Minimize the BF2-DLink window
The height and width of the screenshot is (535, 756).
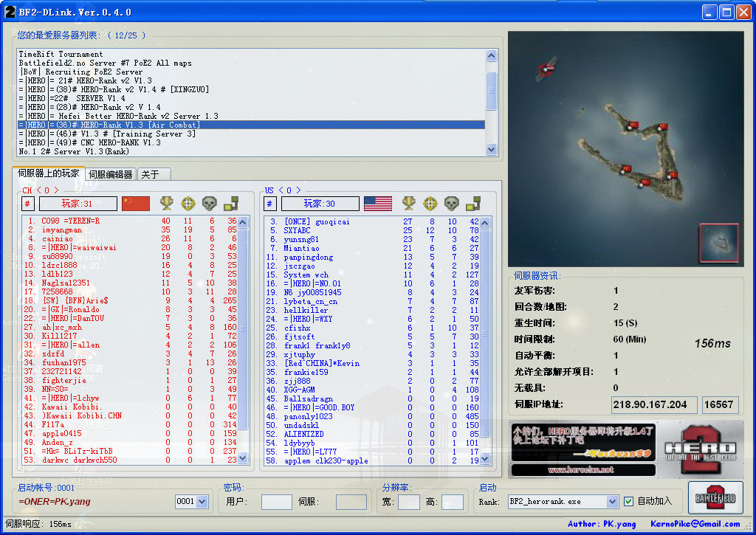709,12
